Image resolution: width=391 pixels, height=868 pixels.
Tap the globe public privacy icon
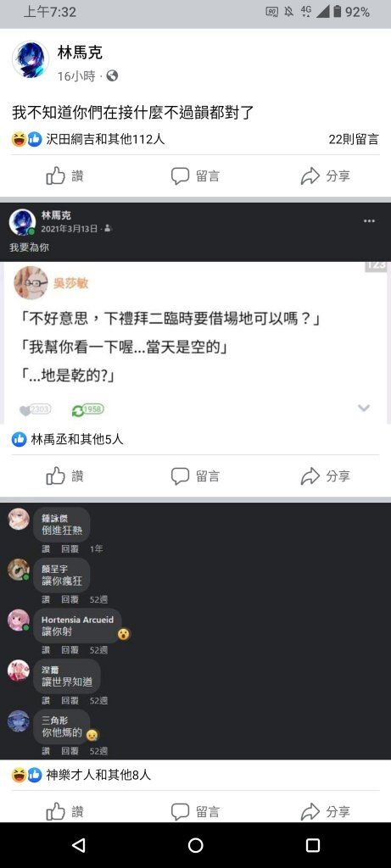[x=112, y=75]
